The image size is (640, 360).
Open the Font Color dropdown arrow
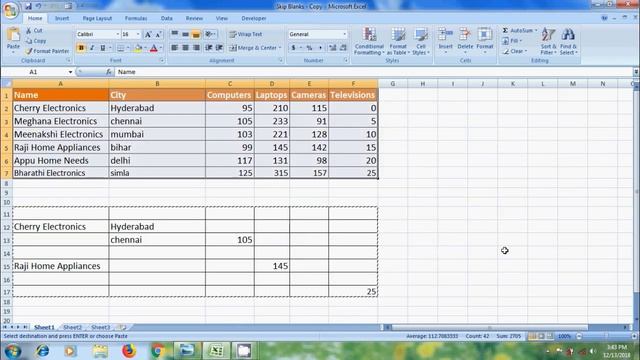(161, 48)
